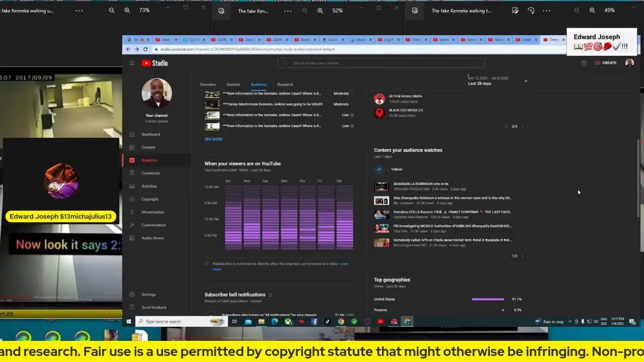644x362 pixels.
Task: Open Content in the sidebar
Action: coord(148,147)
